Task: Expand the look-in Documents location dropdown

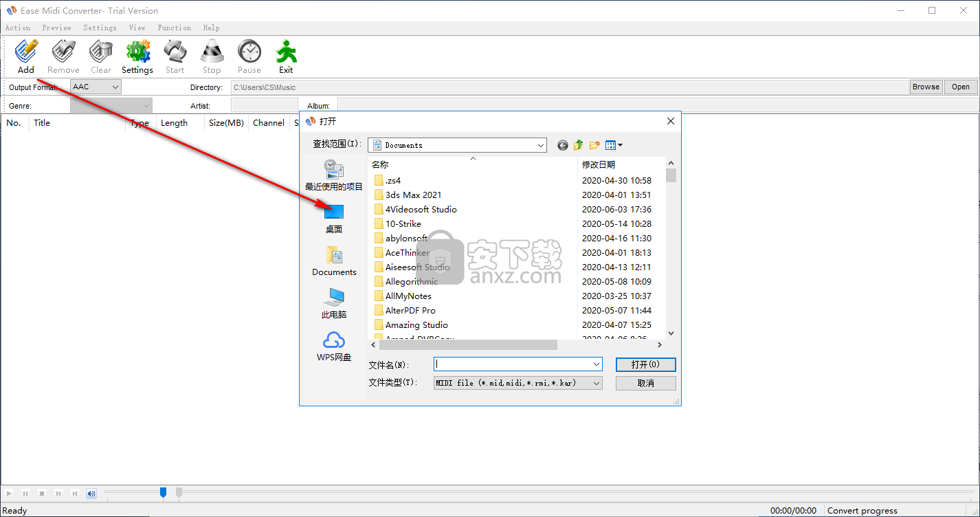Action: [x=540, y=145]
